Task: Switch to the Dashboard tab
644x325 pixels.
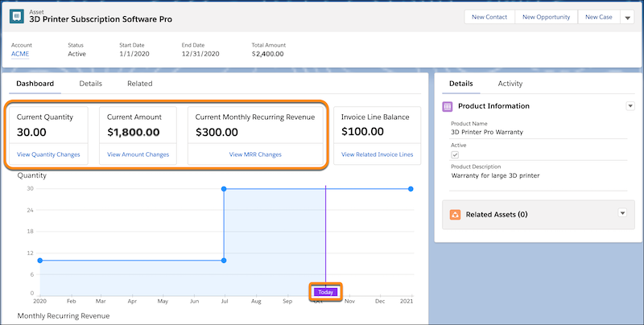Action: pos(35,84)
